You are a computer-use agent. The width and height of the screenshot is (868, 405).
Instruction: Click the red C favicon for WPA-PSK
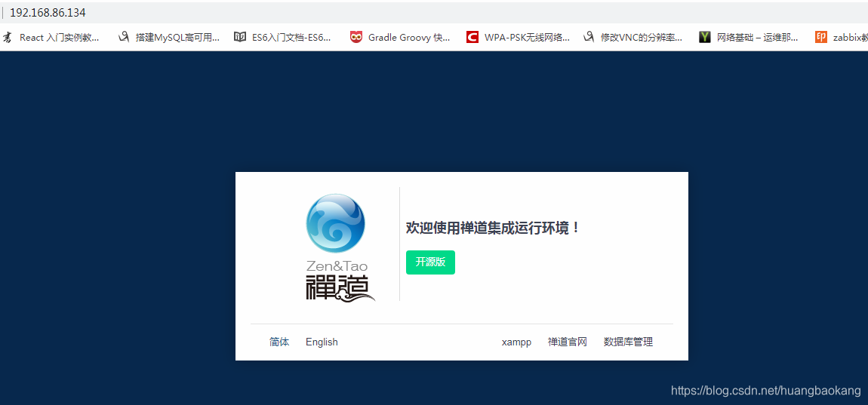tap(472, 38)
